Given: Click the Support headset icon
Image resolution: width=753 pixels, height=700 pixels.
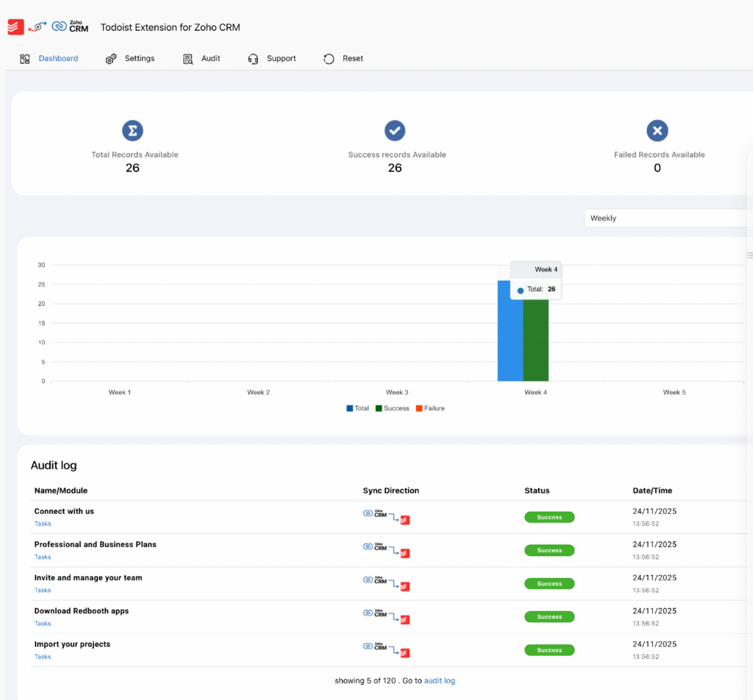Looking at the screenshot, I should [x=254, y=58].
